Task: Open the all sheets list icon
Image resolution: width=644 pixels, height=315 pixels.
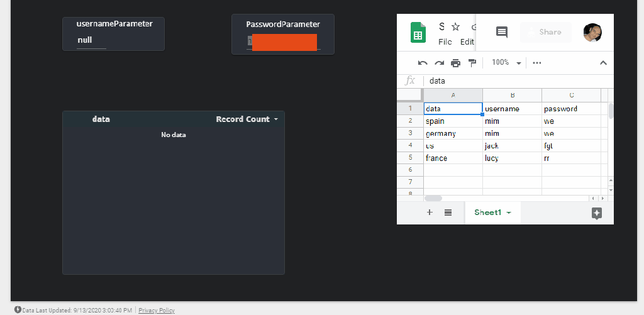Action: pos(448,213)
